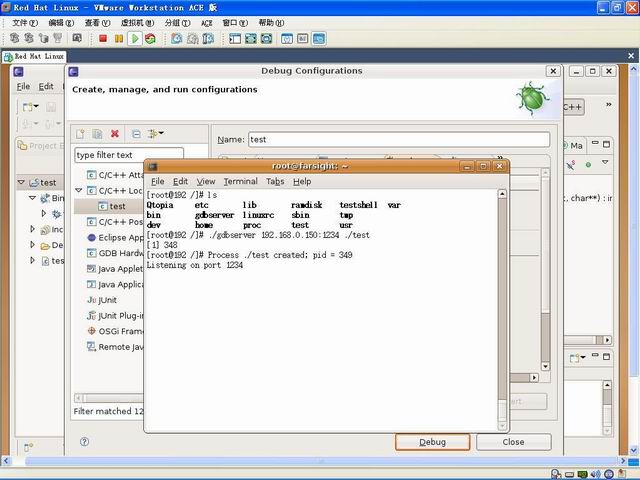This screenshot has width=640, height=480.
Task: Pause the VM using the yellow suspend button
Action: point(119,39)
